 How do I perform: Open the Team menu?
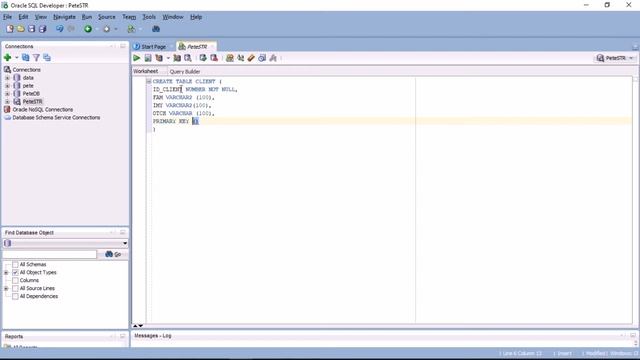click(129, 17)
